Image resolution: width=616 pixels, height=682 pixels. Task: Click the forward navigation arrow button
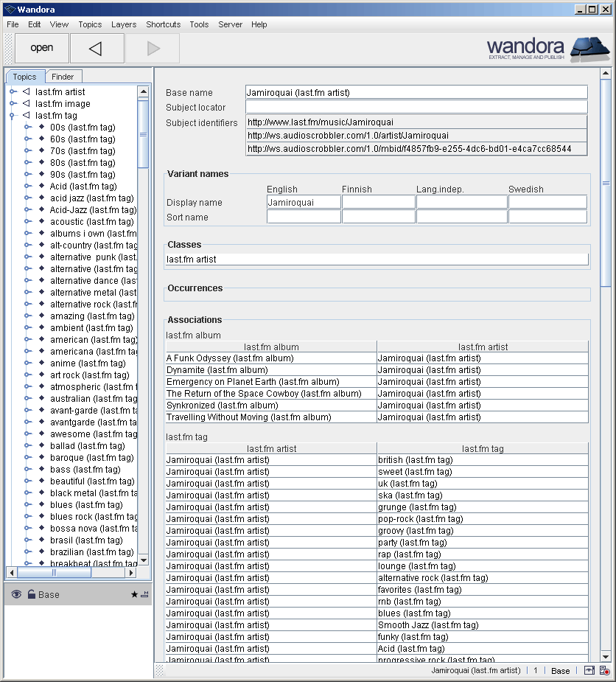pyautogui.click(x=153, y=49)
